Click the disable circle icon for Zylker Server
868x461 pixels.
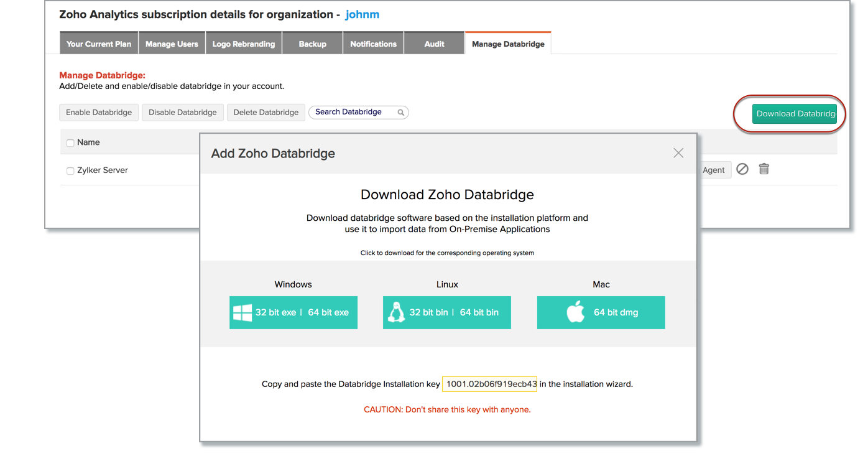pos(742,169)
